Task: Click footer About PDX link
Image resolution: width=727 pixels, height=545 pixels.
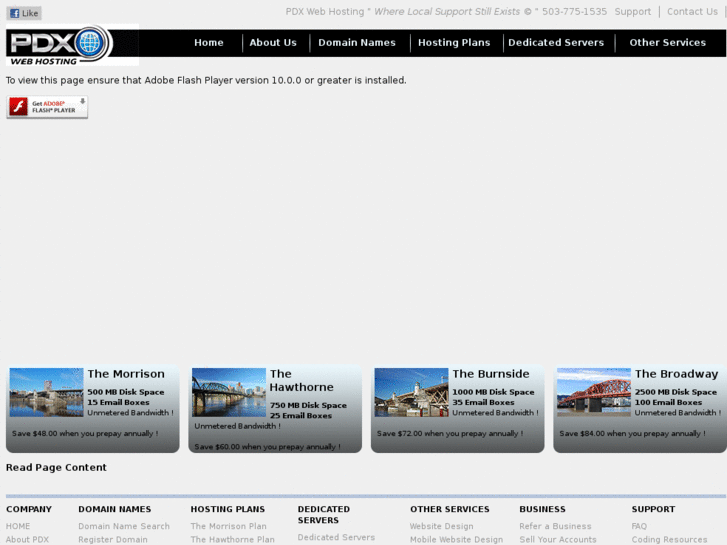Action: (x=27, y=540)
